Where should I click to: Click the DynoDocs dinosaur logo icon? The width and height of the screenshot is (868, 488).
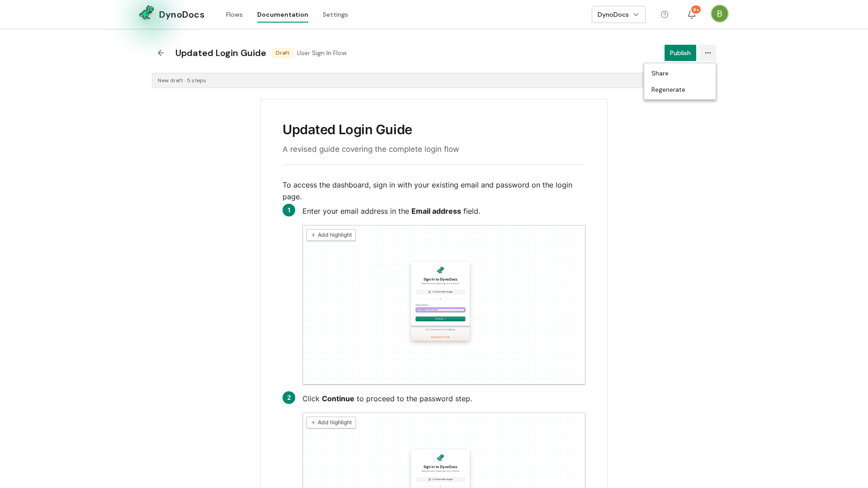146,13
